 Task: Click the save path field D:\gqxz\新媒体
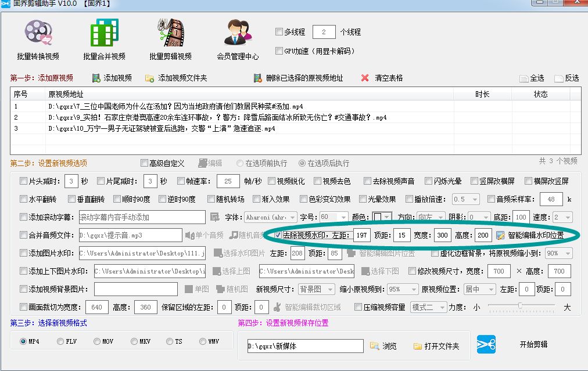[305, 346]
